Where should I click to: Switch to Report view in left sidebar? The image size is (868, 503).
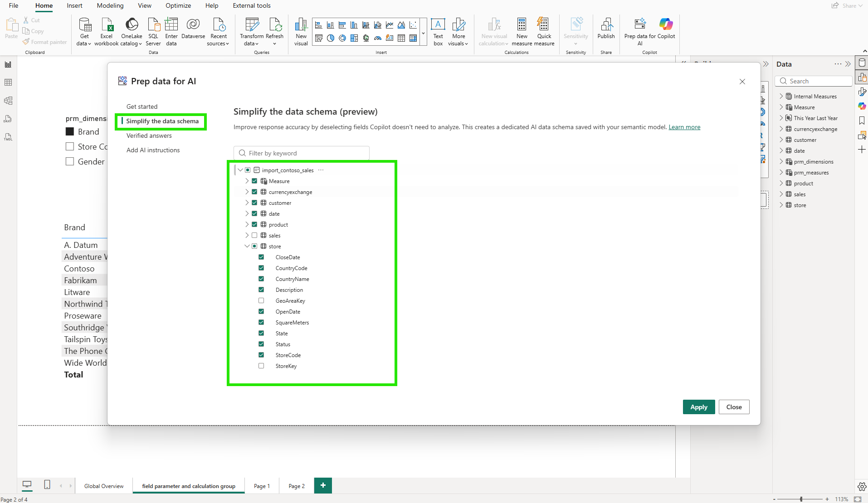tap(8, 64)
